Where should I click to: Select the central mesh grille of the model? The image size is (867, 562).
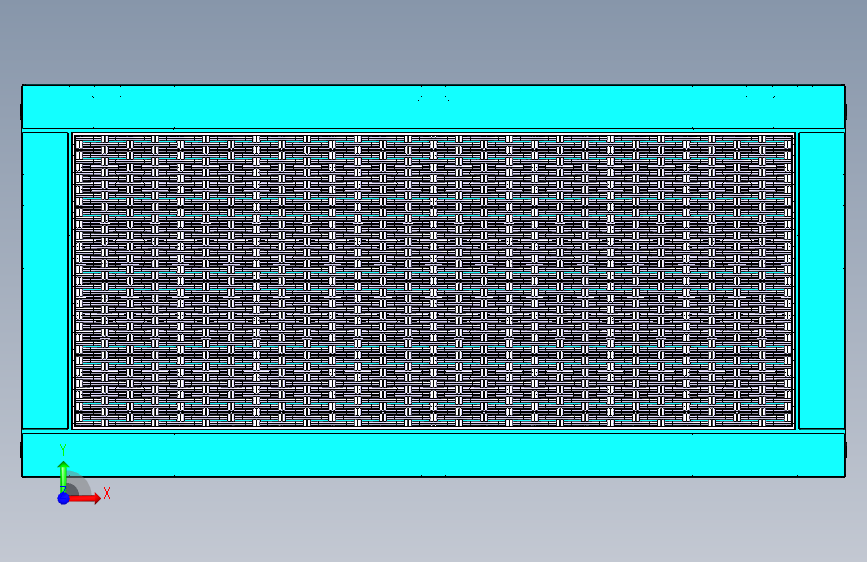pos(434,280)
